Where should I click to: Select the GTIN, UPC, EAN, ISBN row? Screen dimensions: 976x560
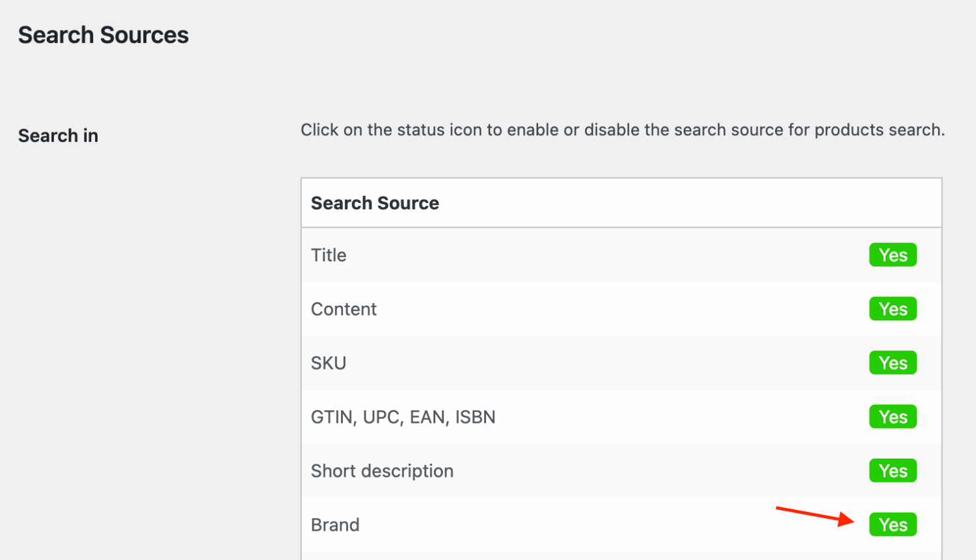point(403,417)
